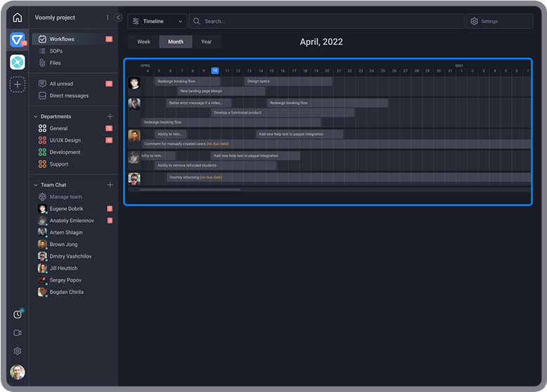Viewport: 547px width, 392px height.
Task: Click the first timeline row avatar
Action: coord(134,83)
